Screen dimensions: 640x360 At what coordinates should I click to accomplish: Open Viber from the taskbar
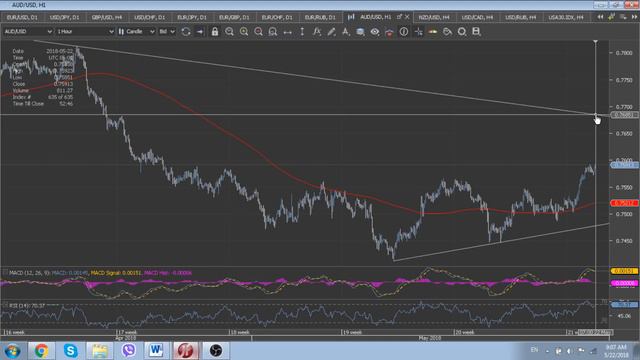[129, 351]
